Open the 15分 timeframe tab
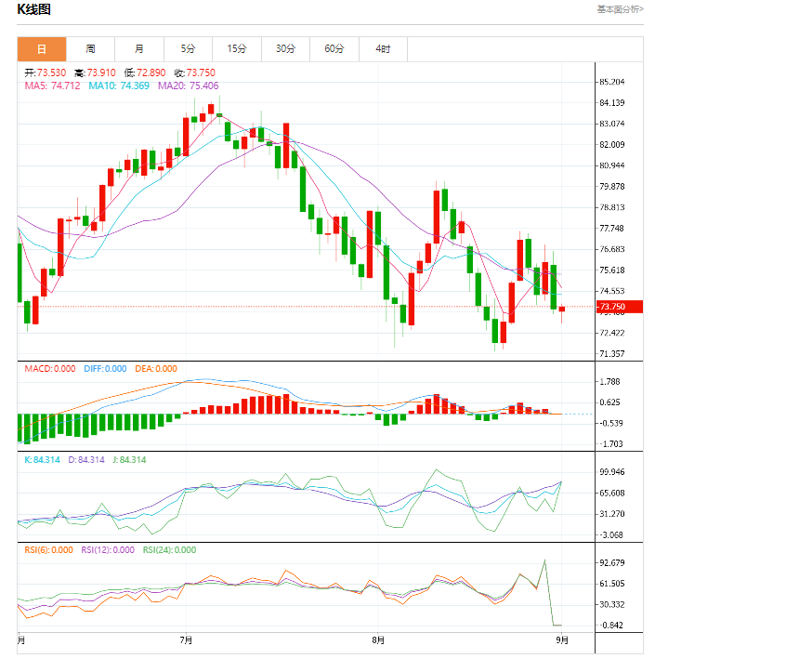 [x=237, y=49]
